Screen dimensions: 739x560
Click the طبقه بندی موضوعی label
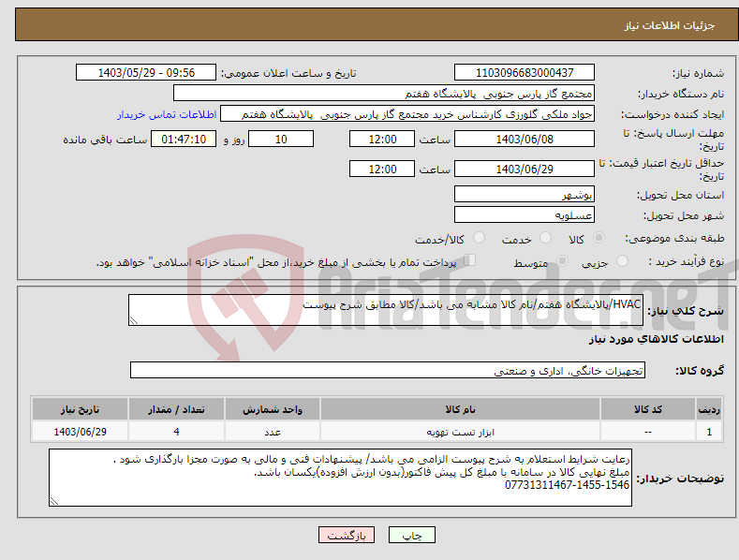pyautogui.click(x=674, y=239)
